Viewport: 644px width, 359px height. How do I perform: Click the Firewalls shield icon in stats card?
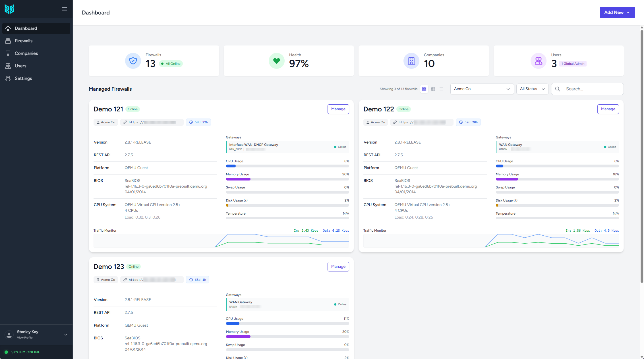click(x=133, y=61)
